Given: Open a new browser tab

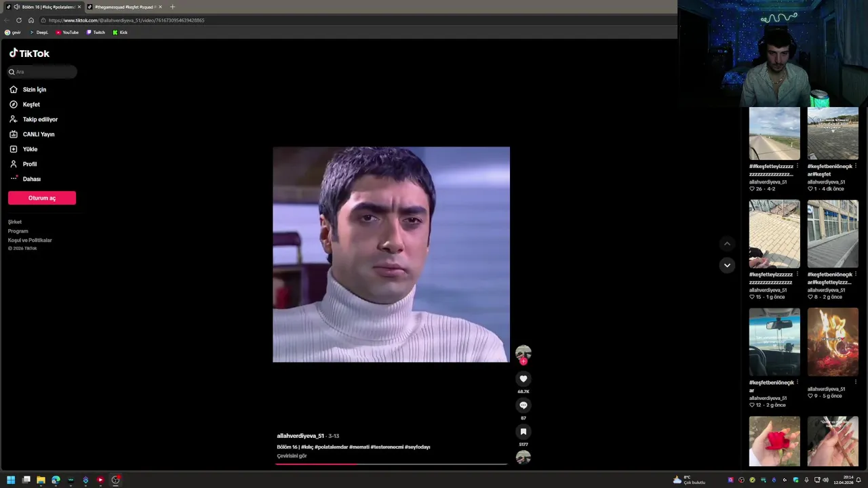Looking at the screenshot, I should [172, 7].
